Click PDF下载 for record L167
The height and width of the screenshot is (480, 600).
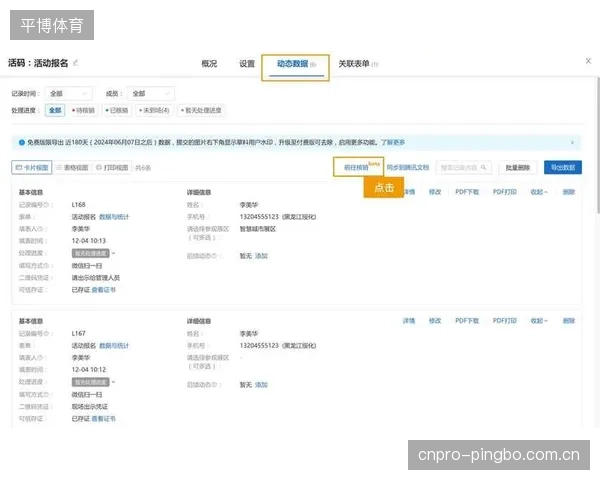pos(467,321)
